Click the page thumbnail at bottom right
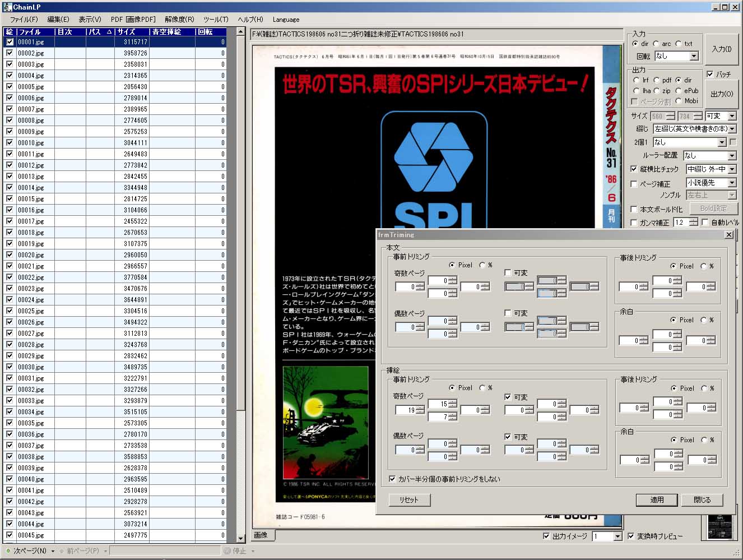The height and width of the screenshot is (560, 743). [720, 527]
